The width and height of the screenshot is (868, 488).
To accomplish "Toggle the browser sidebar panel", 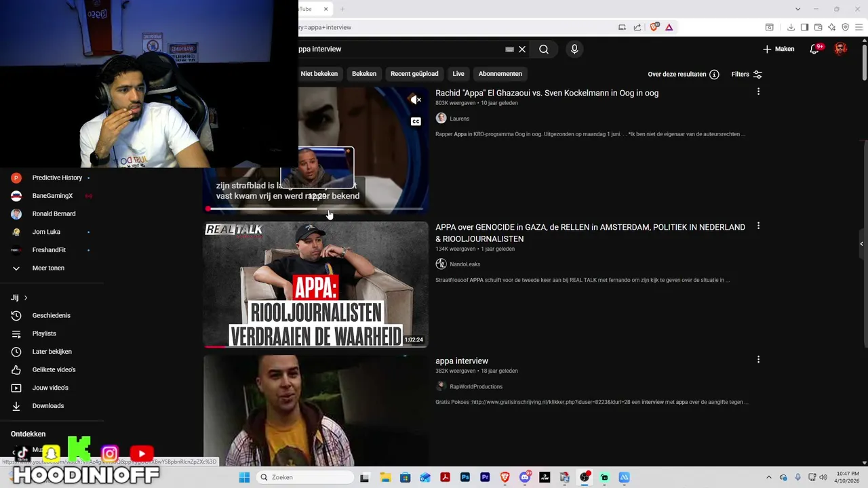I will coord(804,27).
